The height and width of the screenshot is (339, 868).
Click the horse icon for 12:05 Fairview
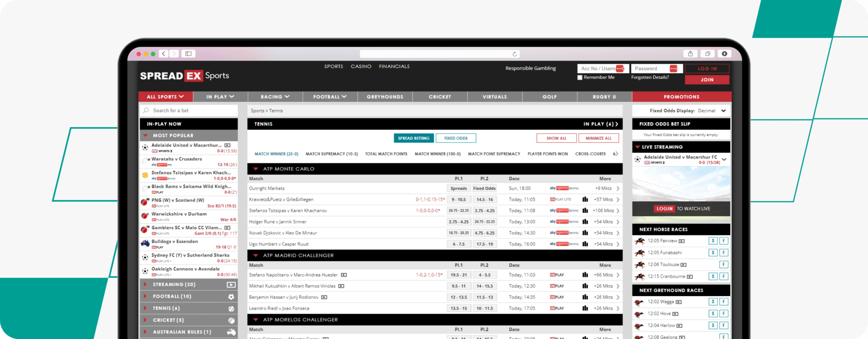639,240
